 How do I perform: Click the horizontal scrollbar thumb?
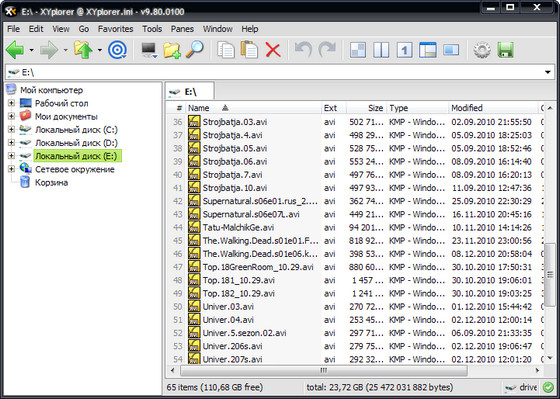click(x=324, y=370)
